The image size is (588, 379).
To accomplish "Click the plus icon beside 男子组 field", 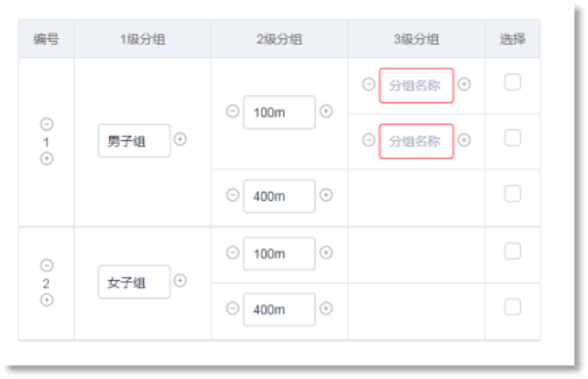I will (x=180, y=139).
